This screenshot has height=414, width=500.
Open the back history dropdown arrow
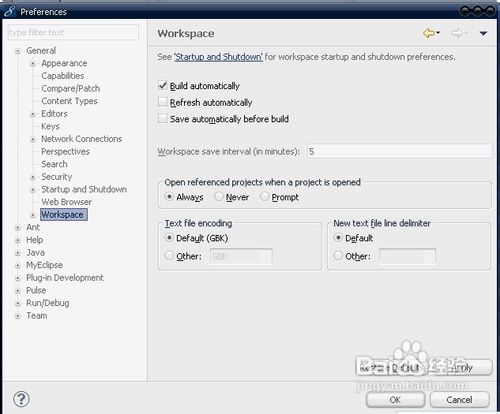click(x=438, y=33)
